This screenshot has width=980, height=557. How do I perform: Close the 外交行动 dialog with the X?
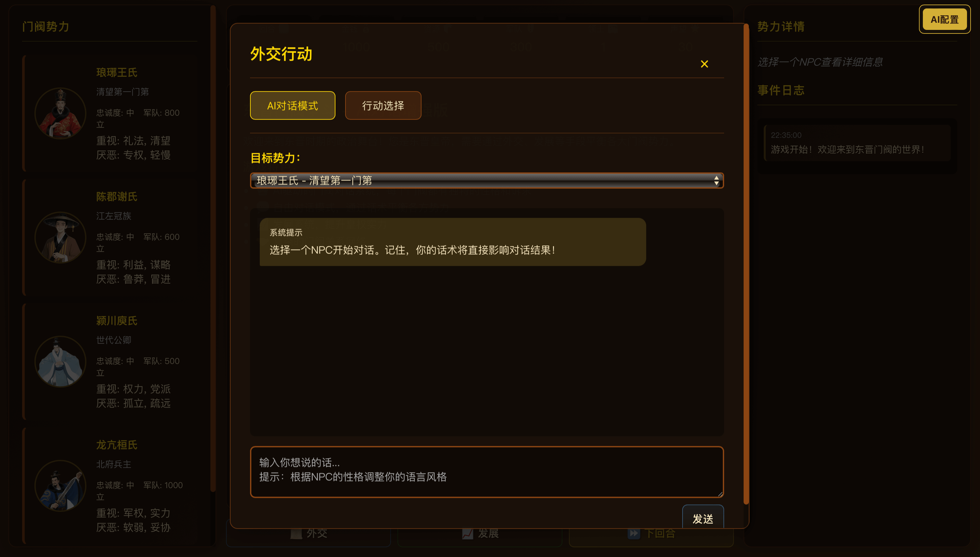point(704,64)
